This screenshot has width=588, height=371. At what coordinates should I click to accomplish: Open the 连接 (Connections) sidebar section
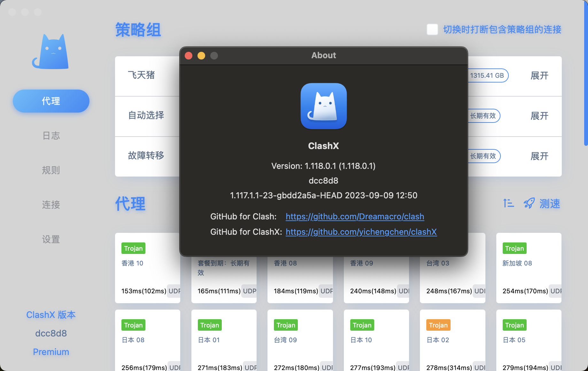coord(51,205)
